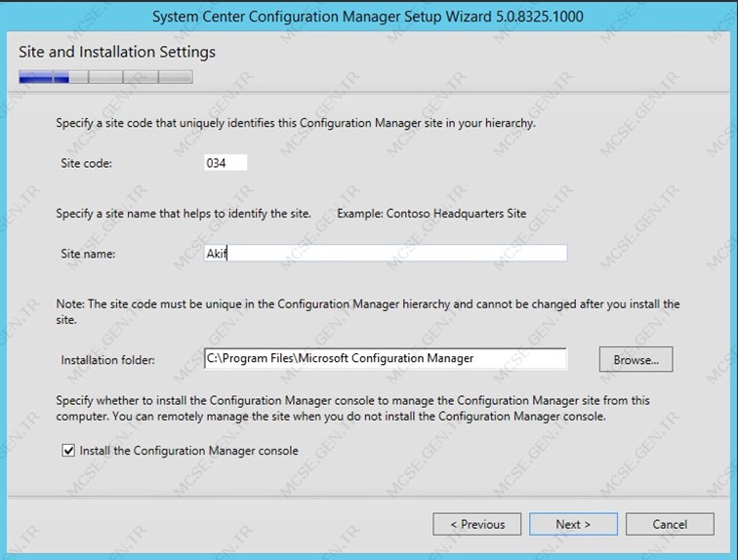Click the Site and Installation Settings heading
This screenshot has height=560, width=738.
click(x=117, y=52)
